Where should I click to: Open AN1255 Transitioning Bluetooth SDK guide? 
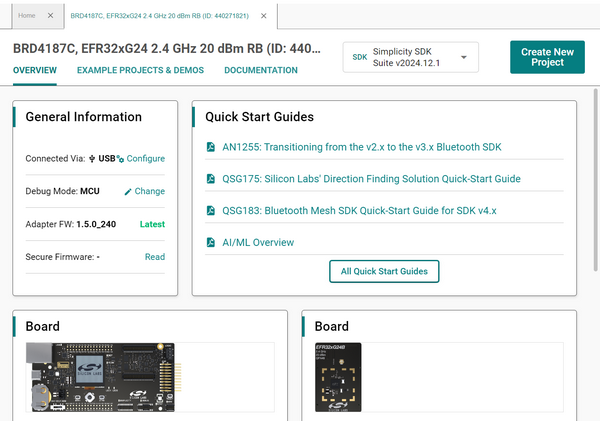coord(362,147)
